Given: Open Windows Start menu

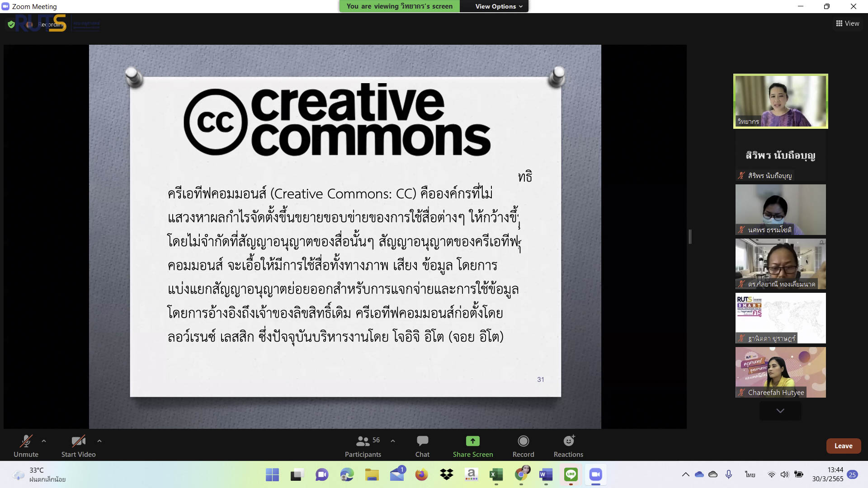Looking at the screenshot, I should coord(272,475).
